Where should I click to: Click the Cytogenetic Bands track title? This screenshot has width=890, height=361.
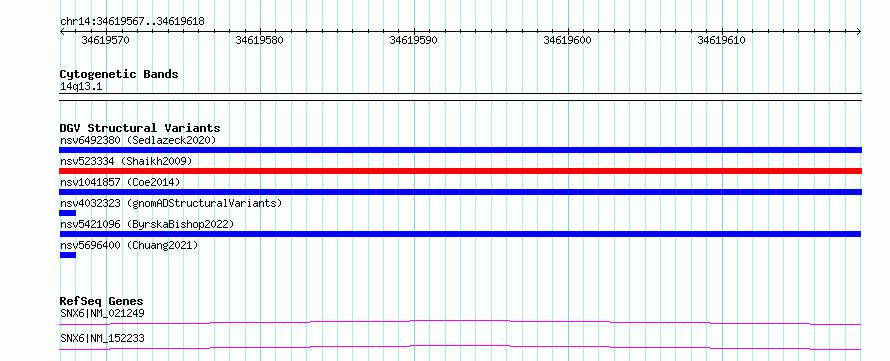point(119,74)
